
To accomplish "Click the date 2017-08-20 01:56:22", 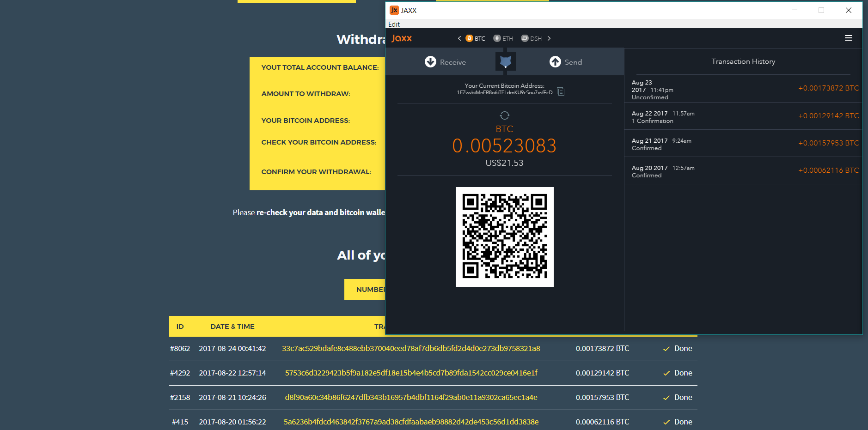I will coord(232,422).
